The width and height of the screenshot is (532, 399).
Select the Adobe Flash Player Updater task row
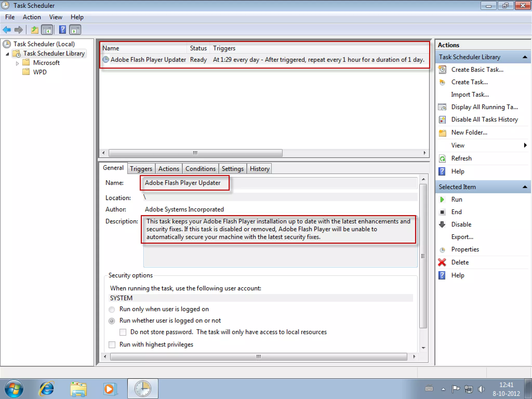pyautogui.click(x=264, y=60)
